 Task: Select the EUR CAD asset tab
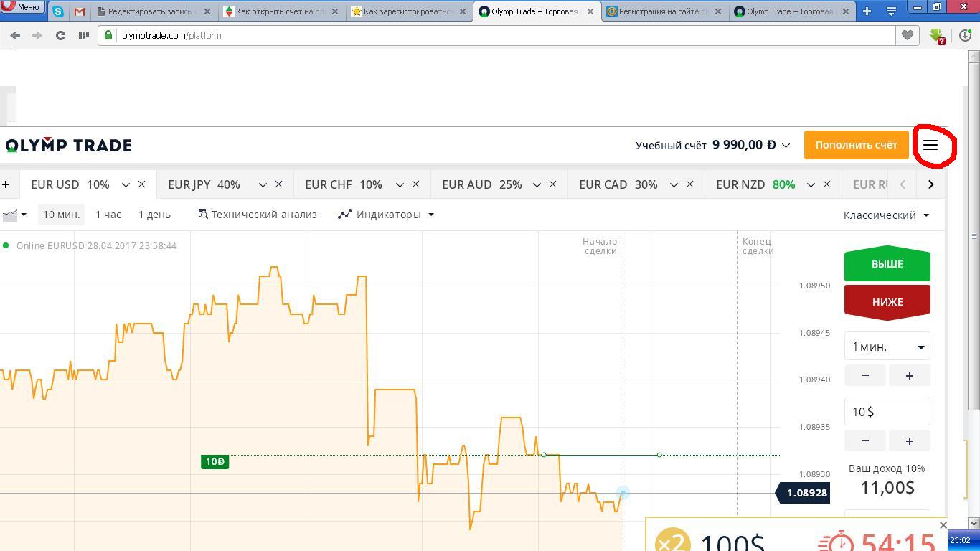(x=618, y=184)
